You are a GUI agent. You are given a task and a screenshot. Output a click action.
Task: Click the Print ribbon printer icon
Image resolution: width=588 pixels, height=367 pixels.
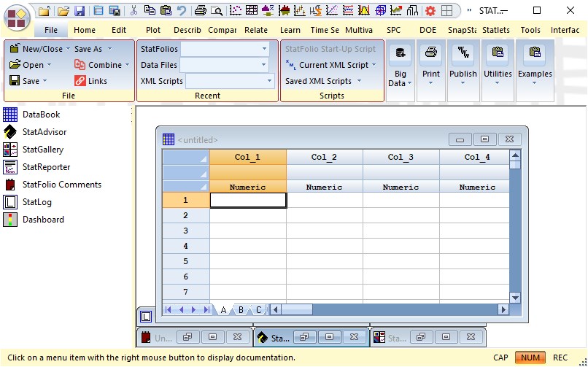[431, 53]
